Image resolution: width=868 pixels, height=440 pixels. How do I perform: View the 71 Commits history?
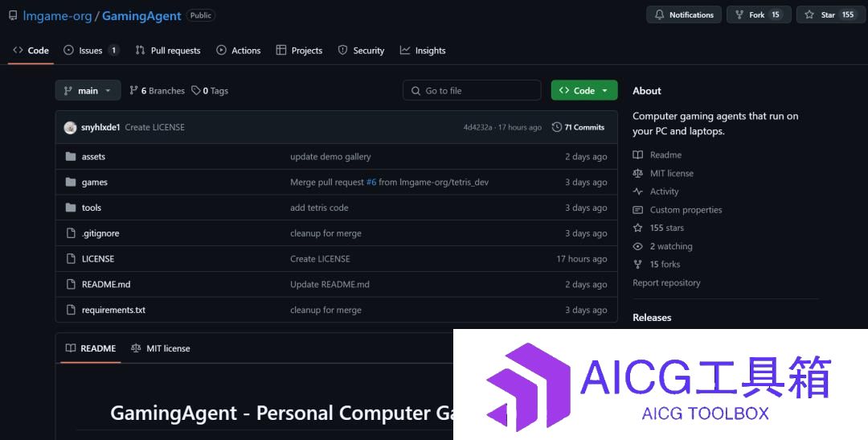pos(578,127)
